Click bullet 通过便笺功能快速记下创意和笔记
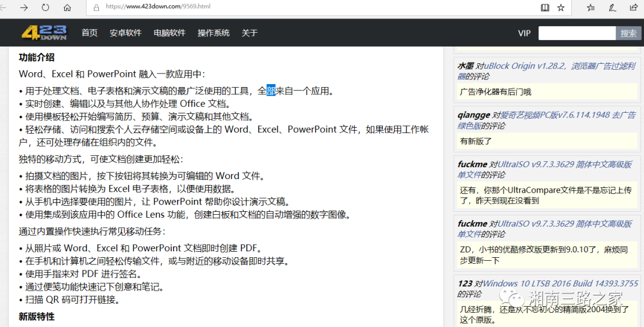This screenshot has height=327, width=644. click(92, 287)
